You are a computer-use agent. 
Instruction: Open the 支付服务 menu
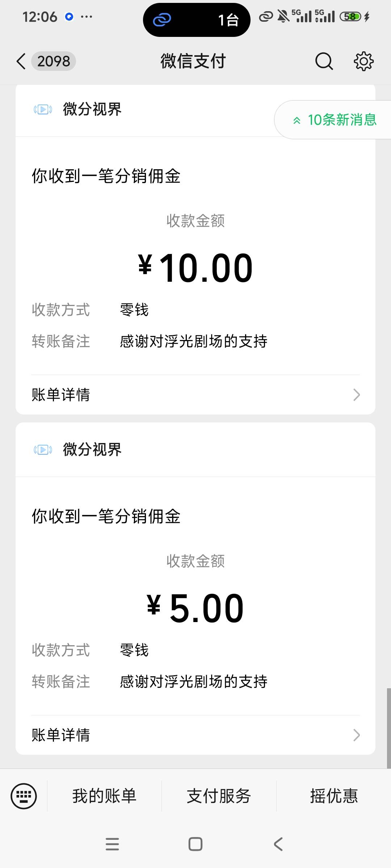219,796
